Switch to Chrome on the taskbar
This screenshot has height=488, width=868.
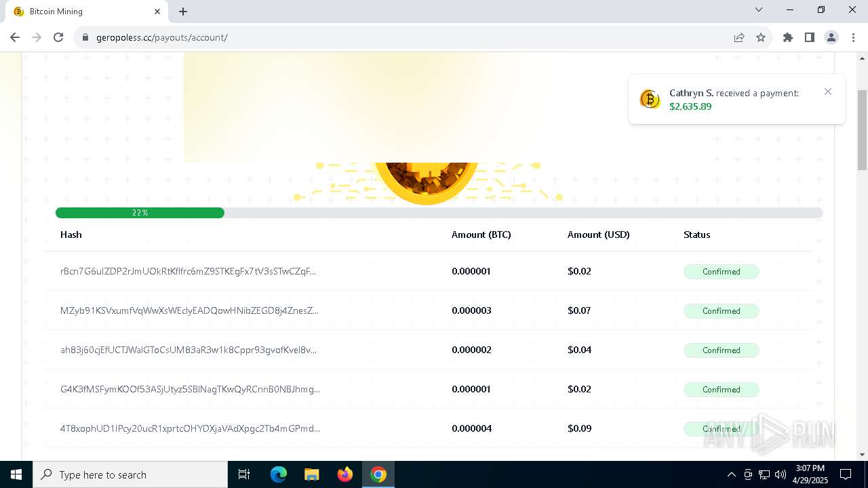click(x=378, y=474)
